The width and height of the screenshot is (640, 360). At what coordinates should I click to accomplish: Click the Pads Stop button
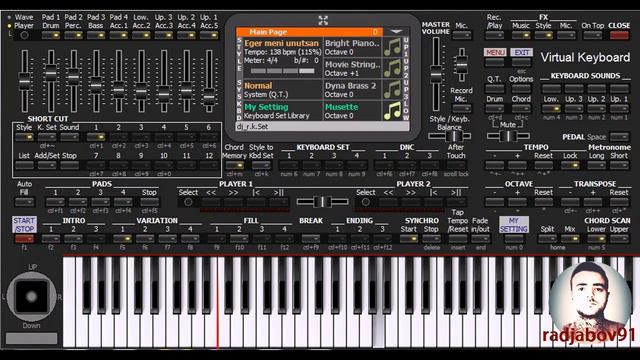149,202
